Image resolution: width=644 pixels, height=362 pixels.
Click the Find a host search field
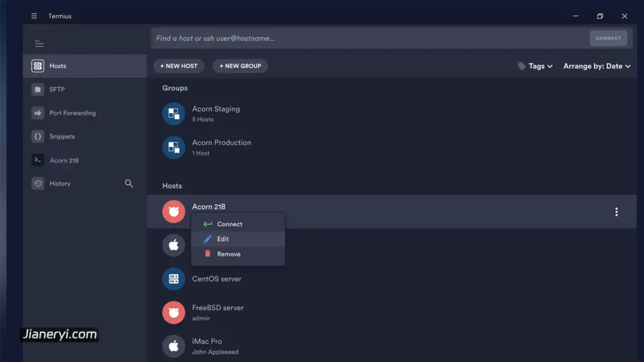[x=370, y=38]
